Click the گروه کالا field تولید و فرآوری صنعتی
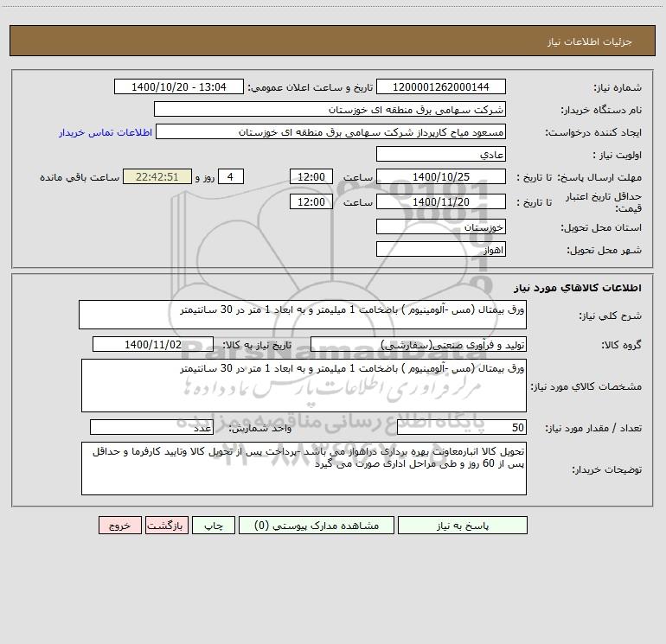This screenshot has height=644, width=666. [419, 344]
